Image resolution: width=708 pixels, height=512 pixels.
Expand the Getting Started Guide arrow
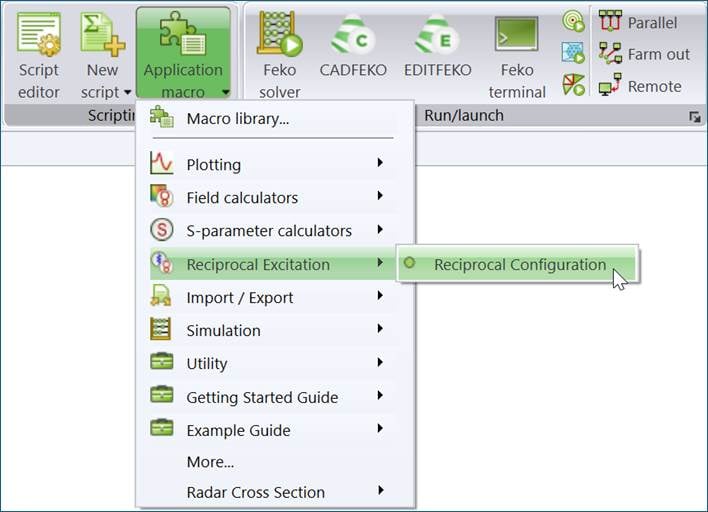(380, 396)
